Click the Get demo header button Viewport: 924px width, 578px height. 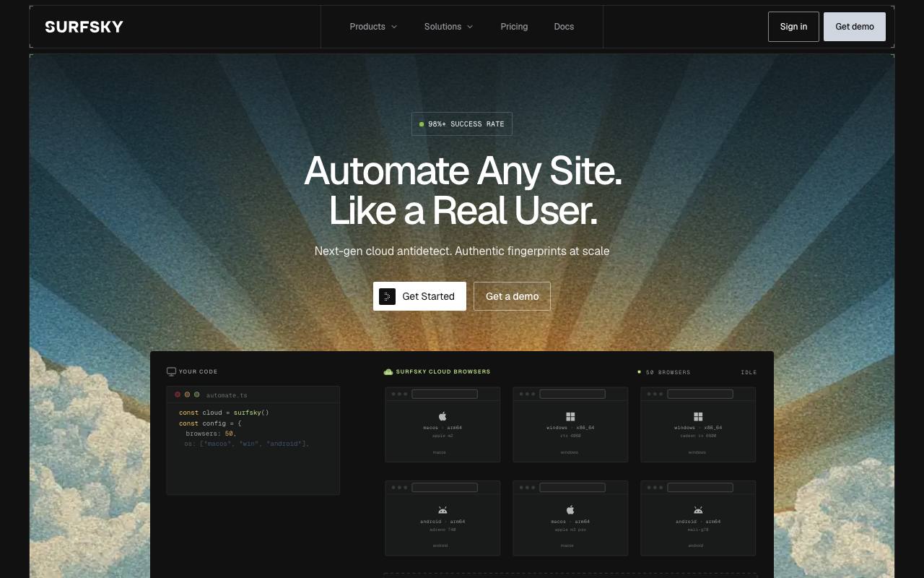click(855, 27)
